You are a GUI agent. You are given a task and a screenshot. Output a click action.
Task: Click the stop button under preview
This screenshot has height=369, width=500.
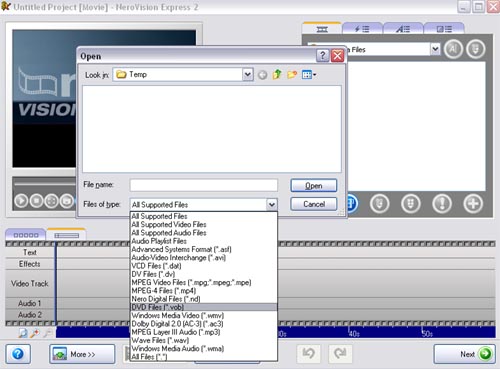point(36,201)
